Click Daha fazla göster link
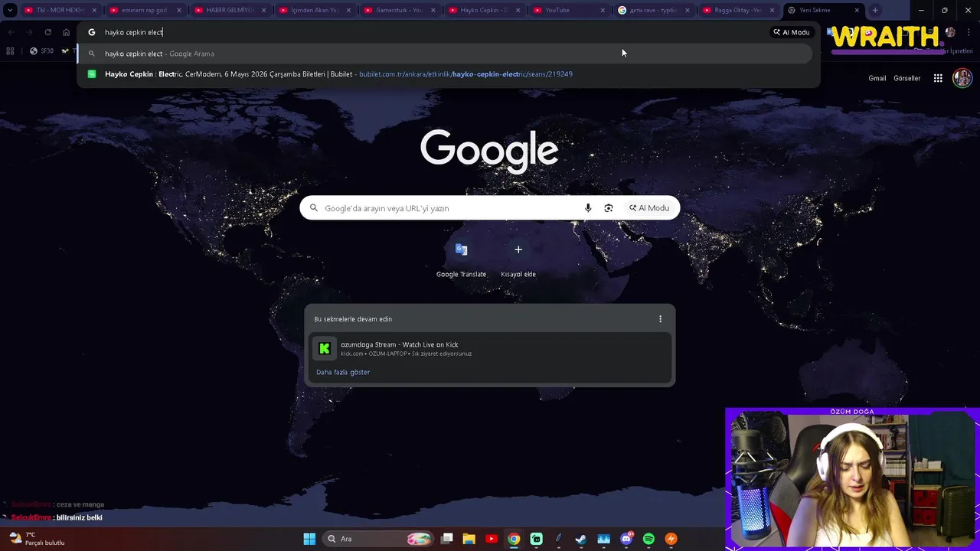Viewport: 980px width, 551px height. (x=343, y=372)
